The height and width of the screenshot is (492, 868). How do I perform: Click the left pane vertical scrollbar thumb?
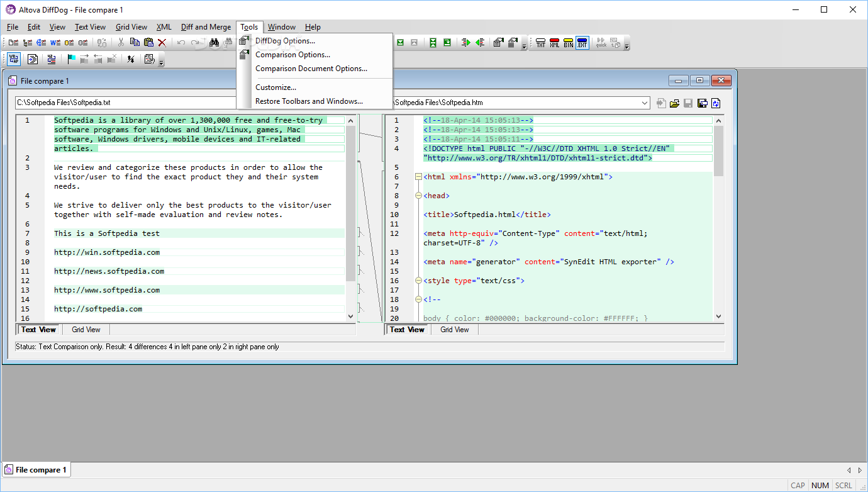click(x=350, y=203)
